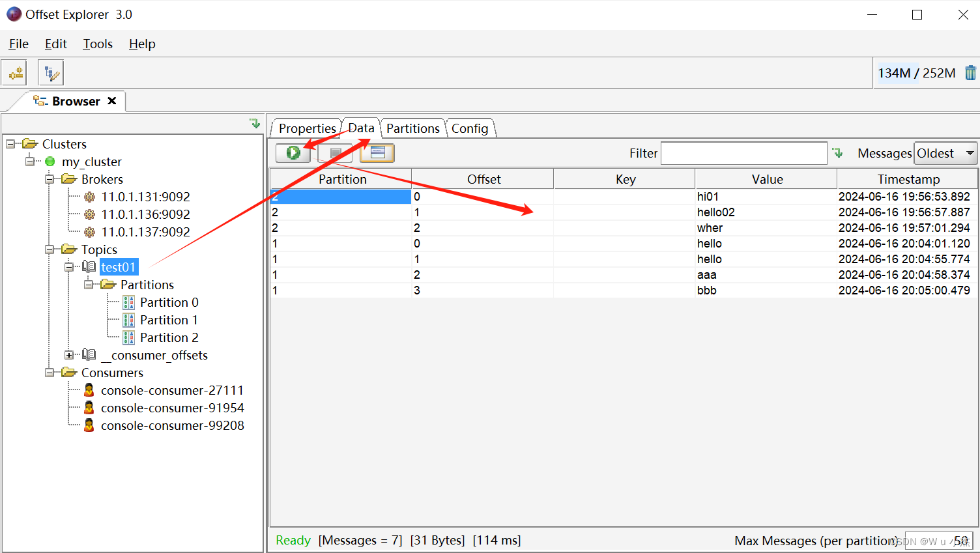Click the green refresh arrow above tree
Image resolution: width=980 pixels, height=553 pixels.
[254, 123]
